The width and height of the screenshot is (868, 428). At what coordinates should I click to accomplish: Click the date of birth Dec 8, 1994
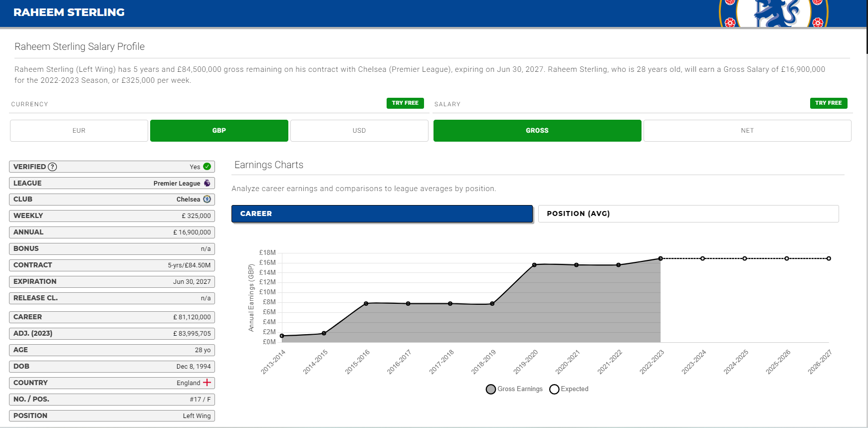(194, 366)
